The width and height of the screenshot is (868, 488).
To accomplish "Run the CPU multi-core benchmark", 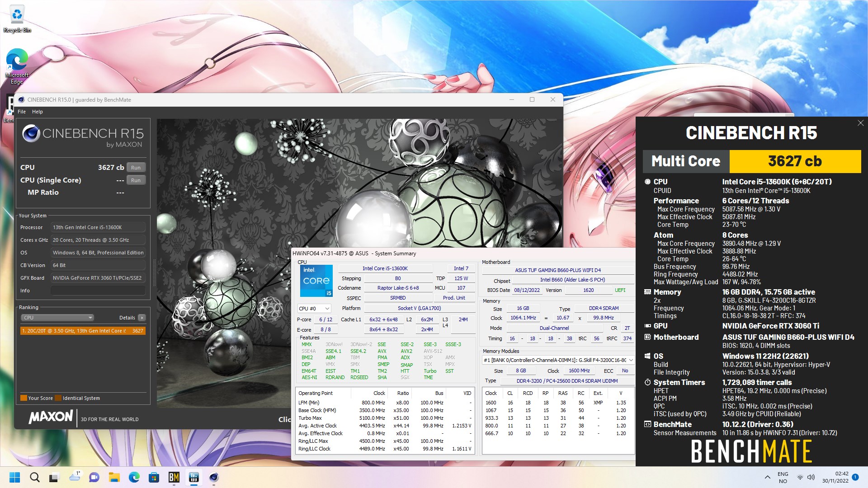I will tap(136, 168).
